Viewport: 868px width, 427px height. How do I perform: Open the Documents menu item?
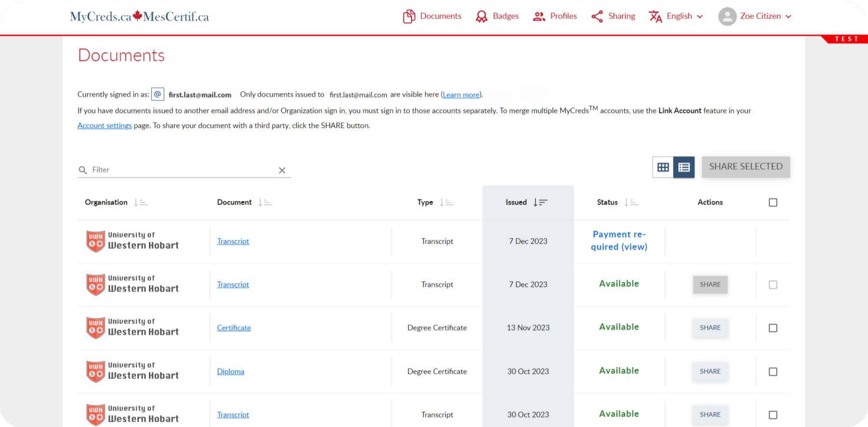(441, 16)
